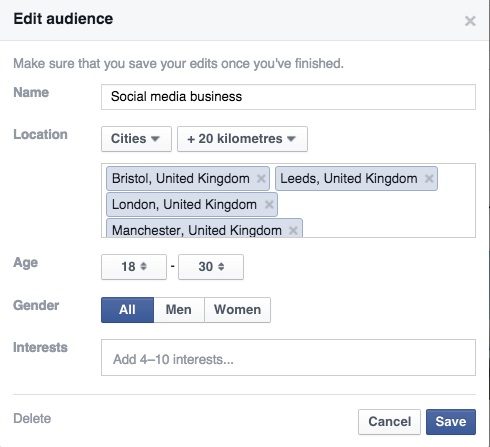The height and width of the screenshot is (447, 490).
Task: Select the Bristol, United Kingdom tag text
Action: [x=181, y=179]
